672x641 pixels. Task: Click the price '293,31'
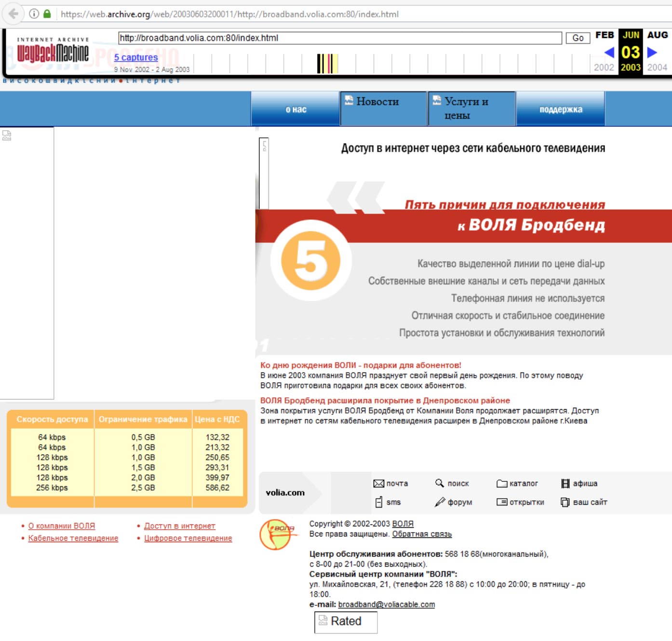tap(217, 467)
